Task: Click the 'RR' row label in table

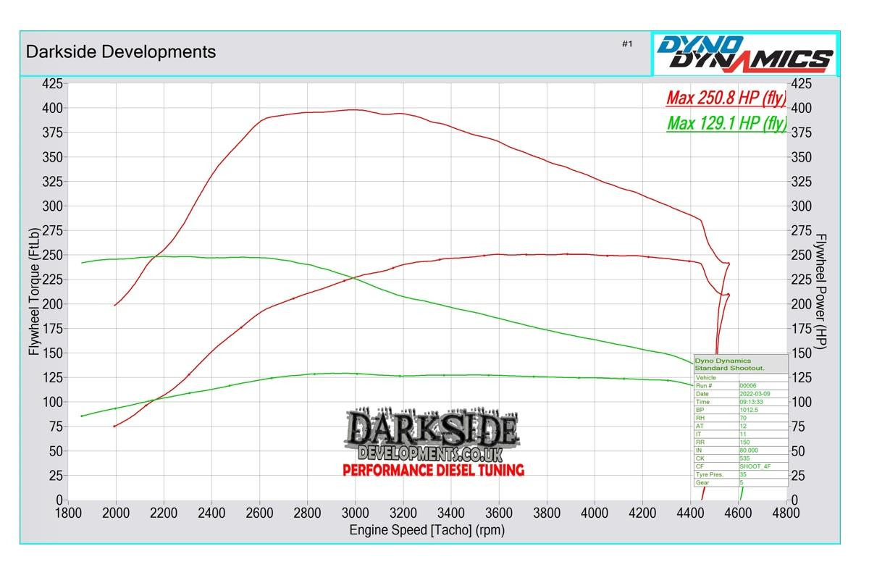Action: pyautogui.click(x=700, y=442)
